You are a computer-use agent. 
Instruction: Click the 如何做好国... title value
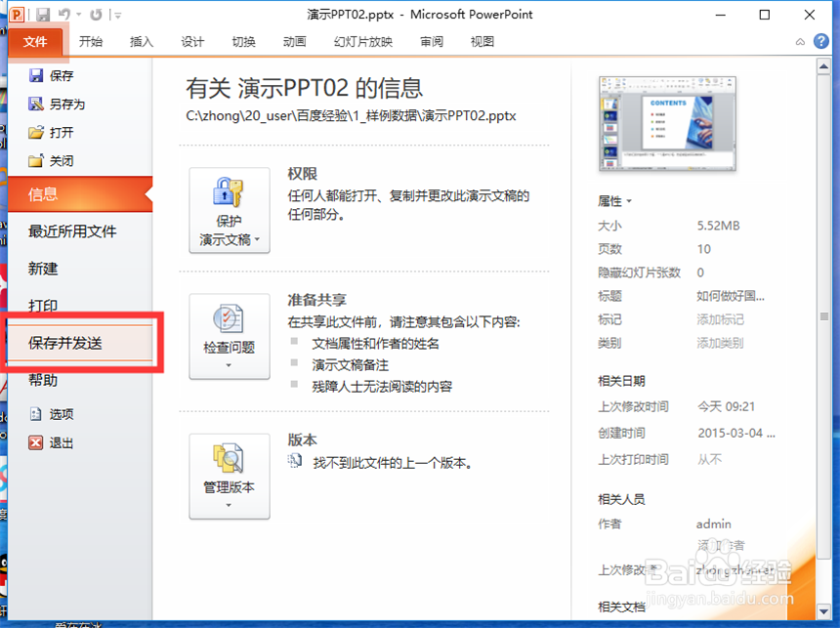(x=731, y=296)
